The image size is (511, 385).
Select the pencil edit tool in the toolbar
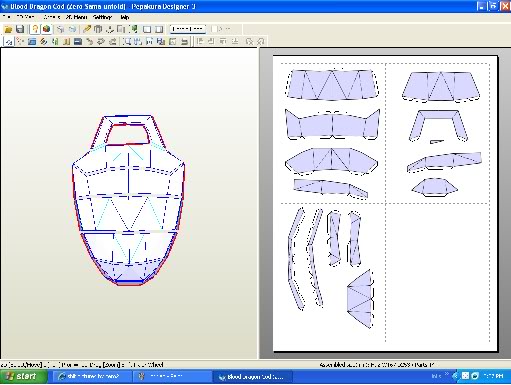87,29
